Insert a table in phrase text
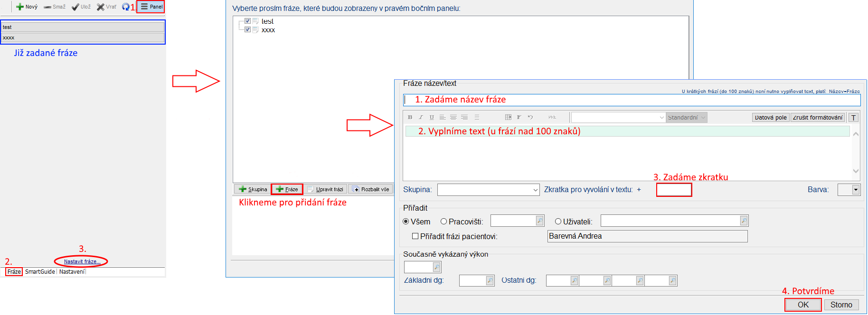Screen dimensions: 868x315 508,117
